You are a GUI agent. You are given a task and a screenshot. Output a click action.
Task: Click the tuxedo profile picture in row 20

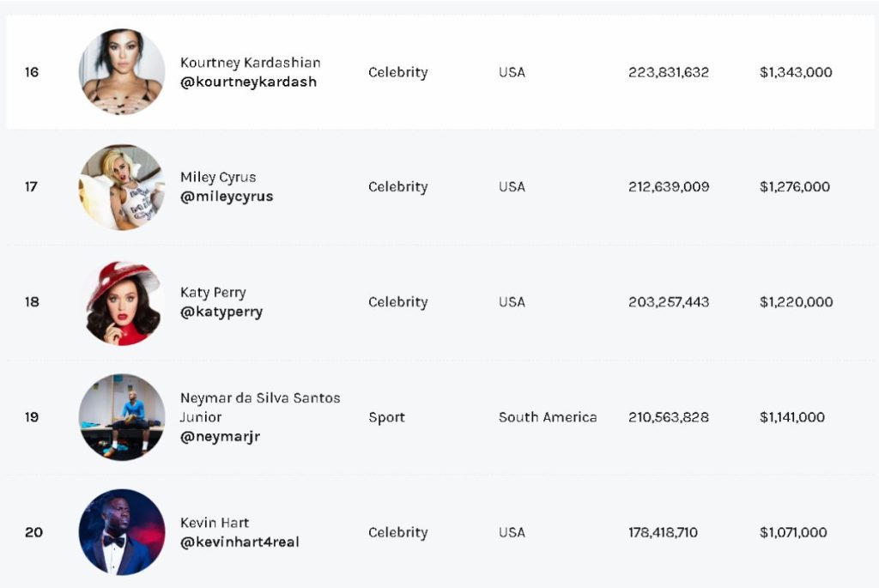tap(122, 532)
